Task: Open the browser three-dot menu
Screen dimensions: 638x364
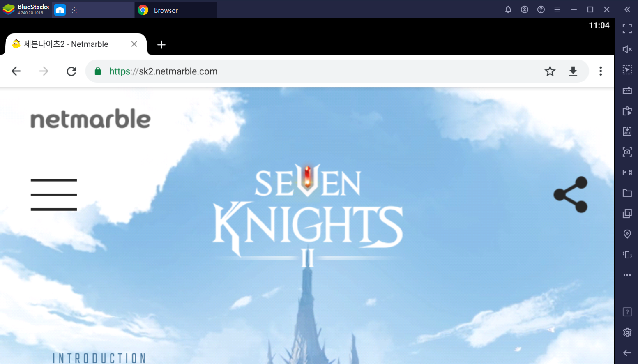Action: click(601, 71)
